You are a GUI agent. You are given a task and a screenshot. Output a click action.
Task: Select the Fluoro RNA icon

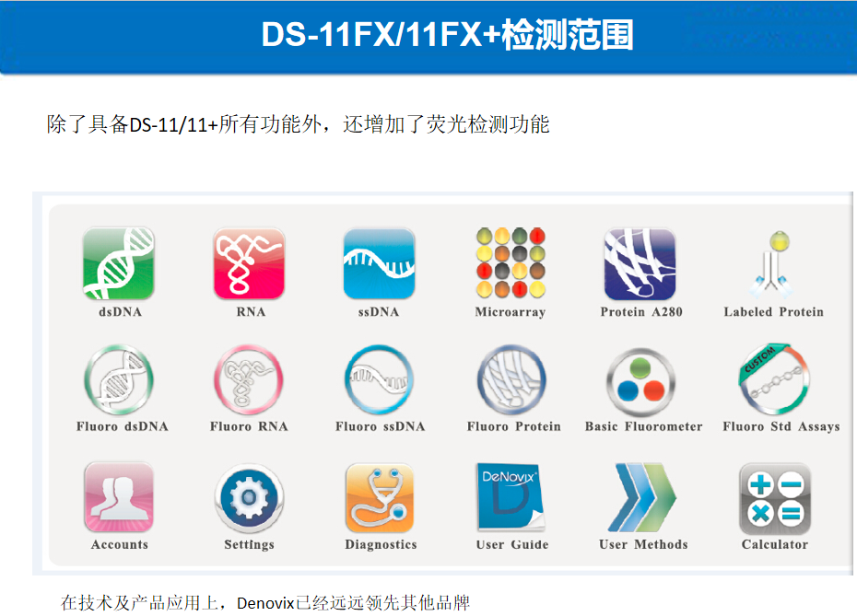249,379
